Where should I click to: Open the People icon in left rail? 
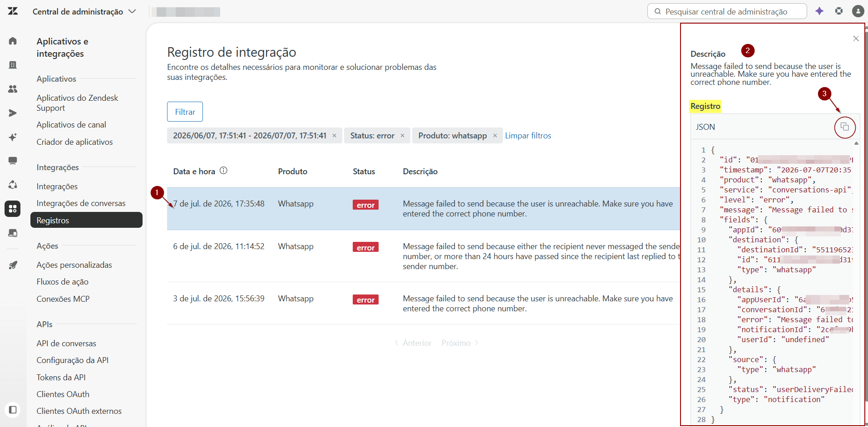[13, 89]
